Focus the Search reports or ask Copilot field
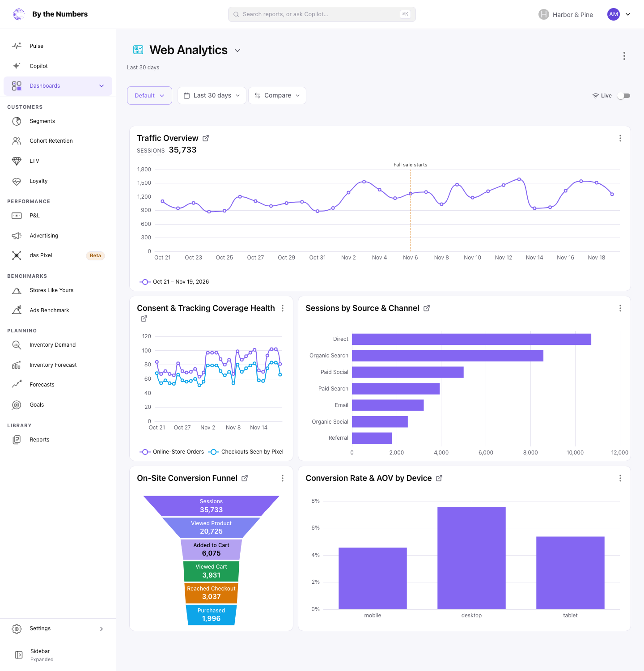 pos(322,14)
